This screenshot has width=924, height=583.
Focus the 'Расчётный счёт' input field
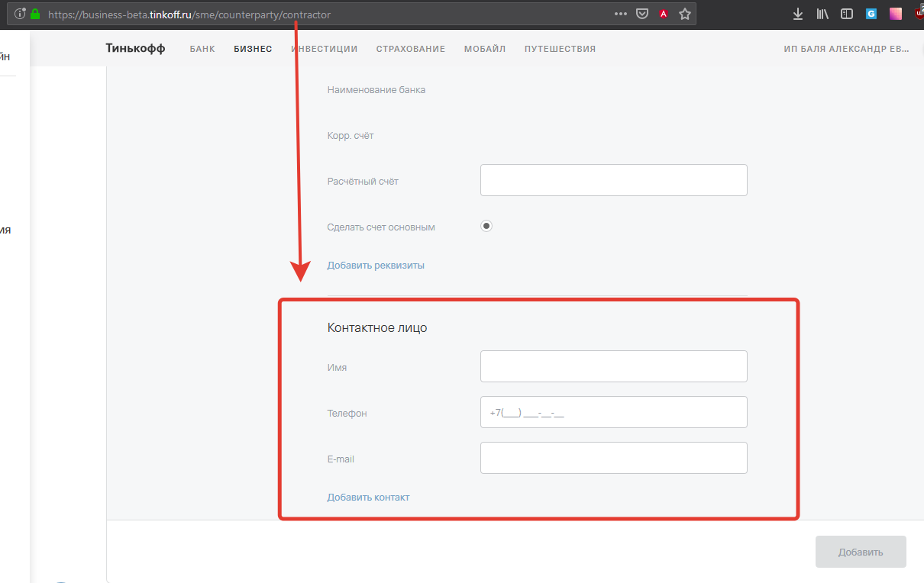(x=613, y=180)
